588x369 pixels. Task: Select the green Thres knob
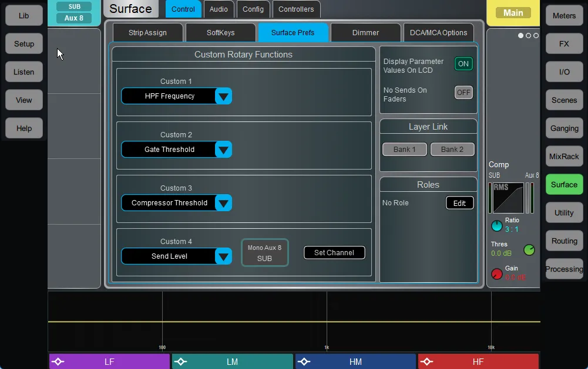pyautogui.click(x=529, y=250)
